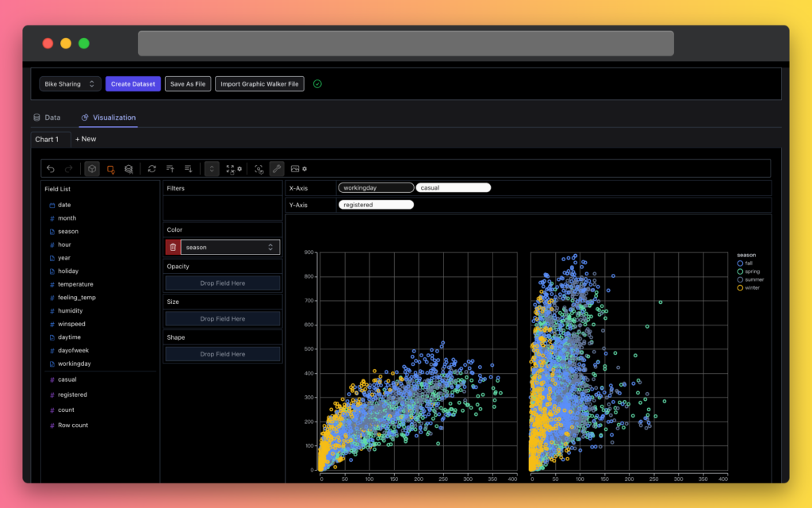
Task: Select the humidity field in Field List
Action: point(71,311)
